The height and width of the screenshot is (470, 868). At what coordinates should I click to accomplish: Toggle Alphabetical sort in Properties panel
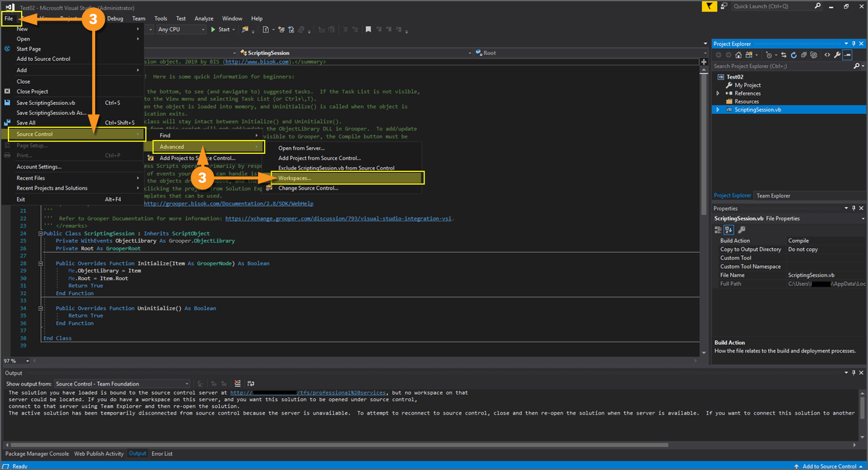[729, 230]
